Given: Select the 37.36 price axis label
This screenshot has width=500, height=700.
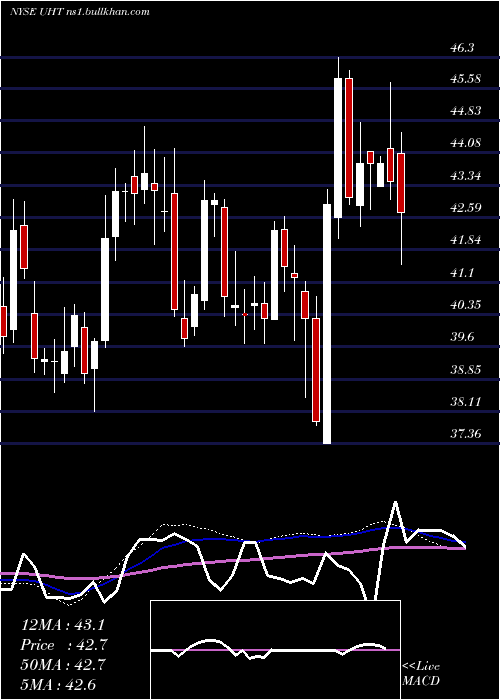Looking at the screenshot, I should coord(466,433).
